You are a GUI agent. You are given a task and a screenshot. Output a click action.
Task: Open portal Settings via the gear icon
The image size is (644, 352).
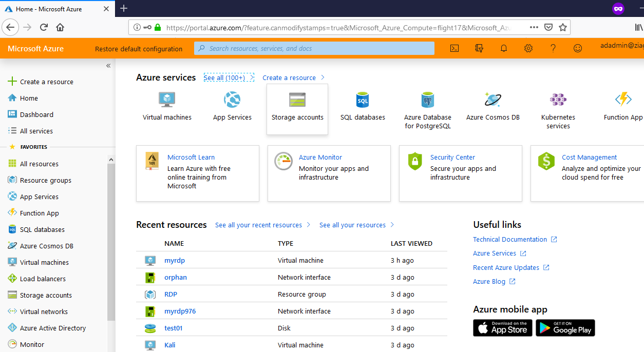pyautogui.click(x=528, y=48)
